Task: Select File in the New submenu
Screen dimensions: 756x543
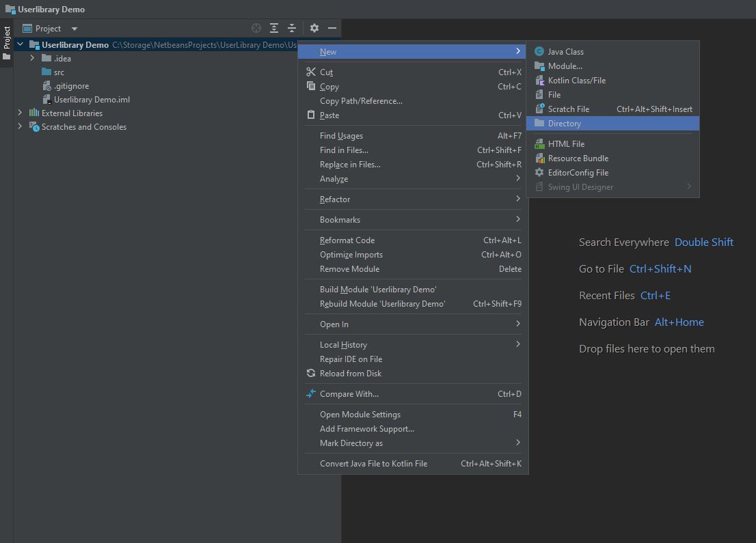Action: tap(613, 95)
